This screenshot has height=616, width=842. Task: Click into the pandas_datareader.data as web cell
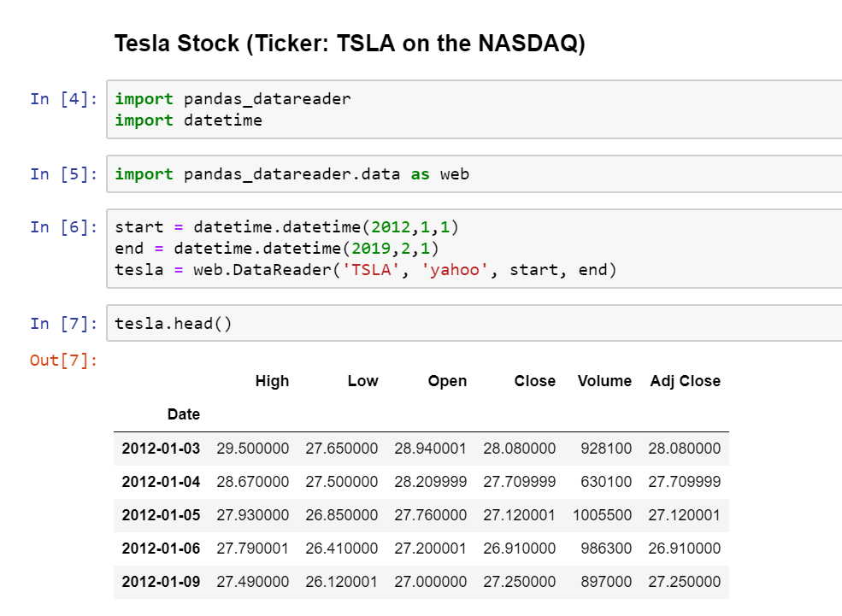pyautogui.click(x=474, y=174)
